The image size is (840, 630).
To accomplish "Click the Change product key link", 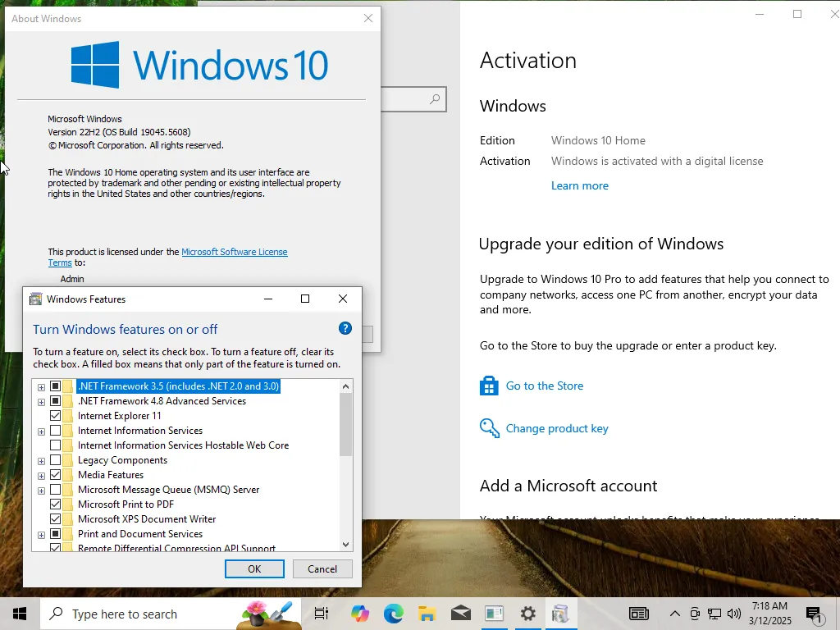I will tap(557, 428).
